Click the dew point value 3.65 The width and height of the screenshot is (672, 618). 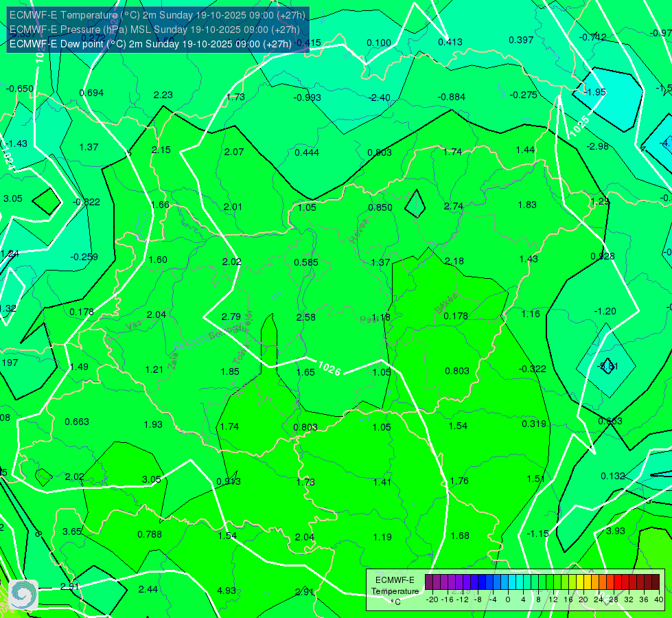[x=71, y=531]
